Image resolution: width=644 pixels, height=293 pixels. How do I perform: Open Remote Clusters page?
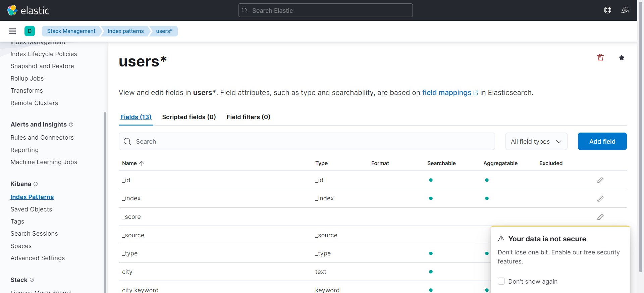pyautogui.click(x=34, y=103)
